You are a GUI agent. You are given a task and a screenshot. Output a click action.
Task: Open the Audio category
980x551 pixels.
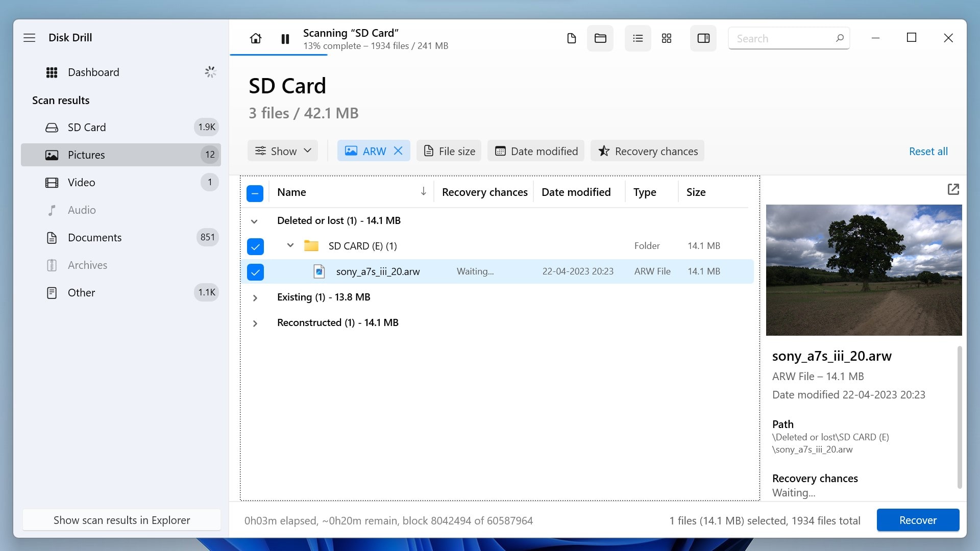pos(121,210)
